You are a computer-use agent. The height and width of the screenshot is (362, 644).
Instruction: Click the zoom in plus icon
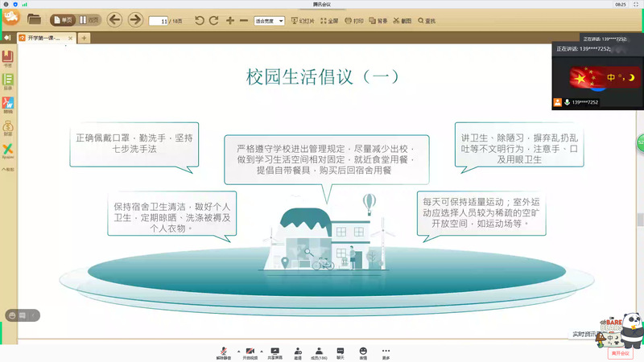pyautogui.click(x=230, y=20)
